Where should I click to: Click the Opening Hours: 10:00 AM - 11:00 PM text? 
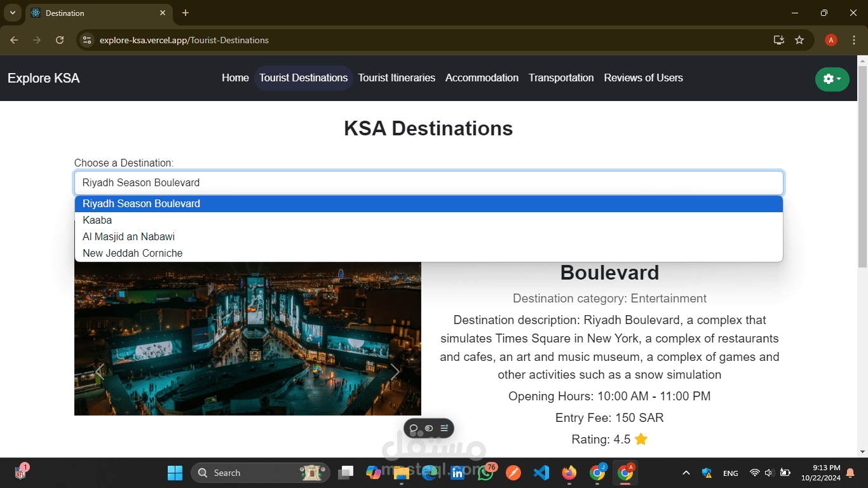point(609,396)
